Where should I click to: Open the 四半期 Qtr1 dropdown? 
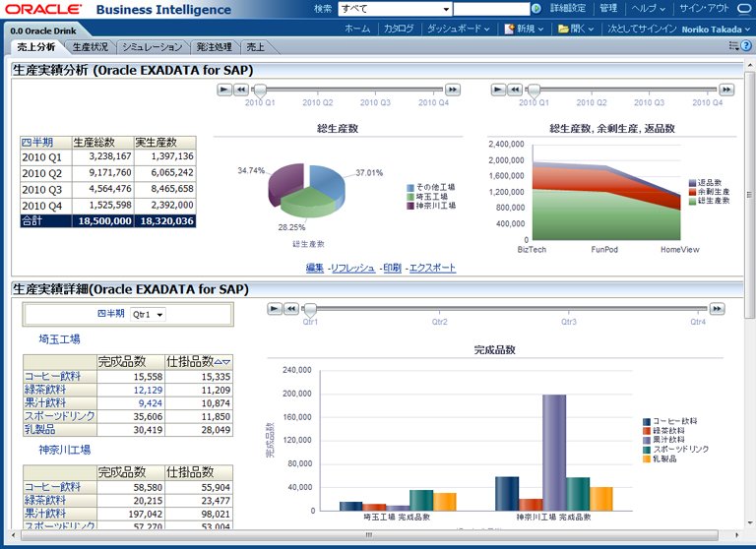(148, 314)
